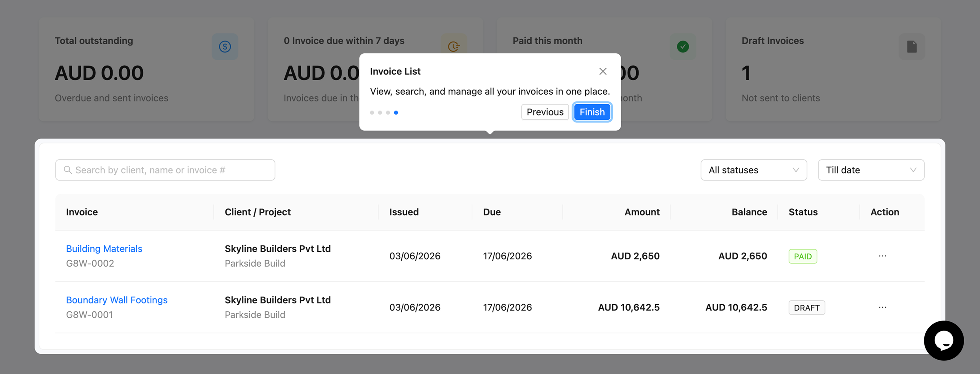
Task: Open action menu for Boundary Wall Footings row
Action: pyautogui.click(x=883, y=307)
